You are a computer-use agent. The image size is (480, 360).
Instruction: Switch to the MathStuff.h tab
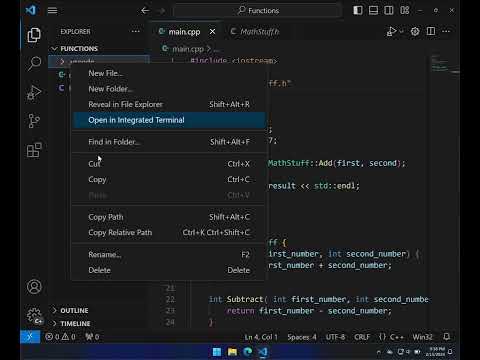point(255,32)
